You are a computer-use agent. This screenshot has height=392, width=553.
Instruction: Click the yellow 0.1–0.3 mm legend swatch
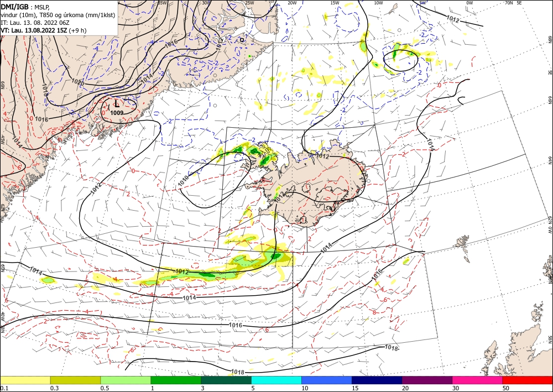point(25,380)
